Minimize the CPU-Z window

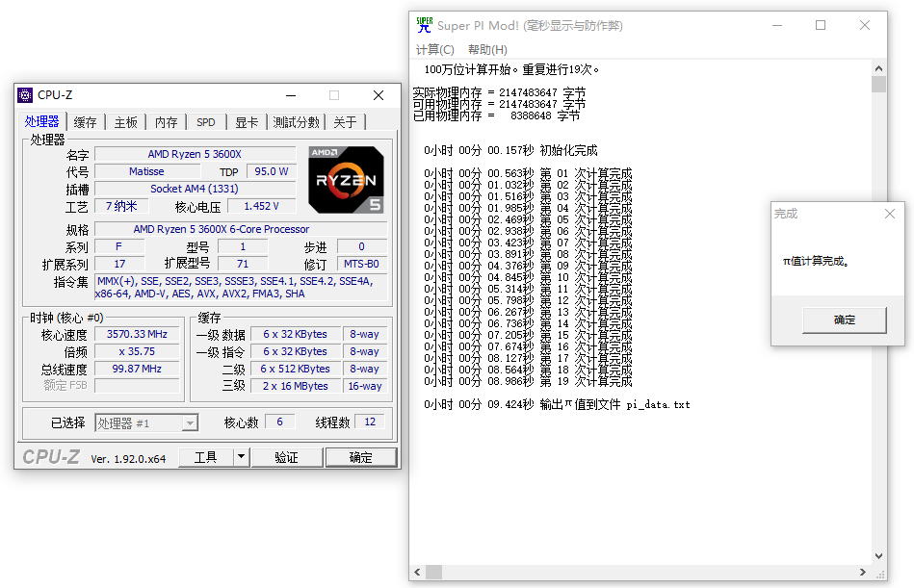(290, 95)
